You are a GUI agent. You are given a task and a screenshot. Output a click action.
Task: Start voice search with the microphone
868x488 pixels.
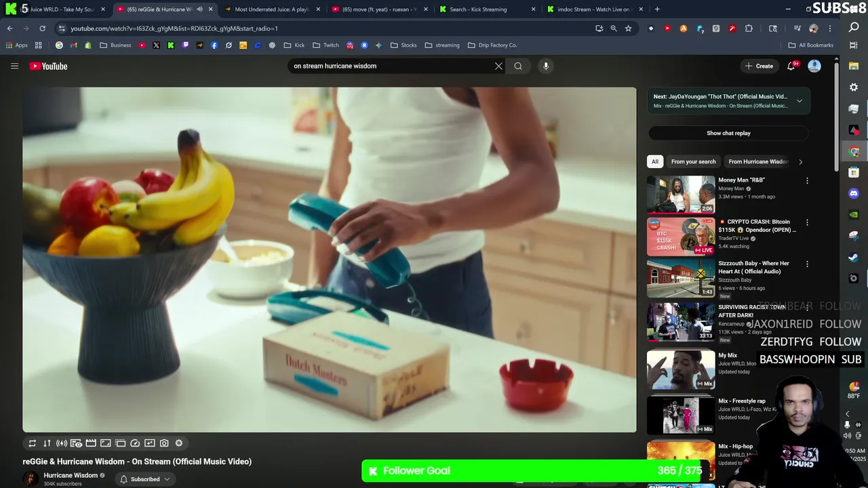pos(546,66)
